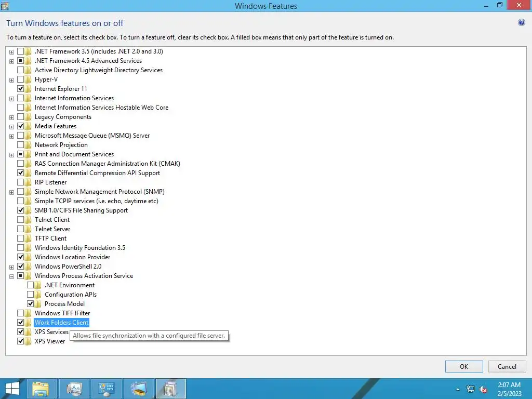Uncheck Remote Differential Compression API Support
532x399 pixels.
tap(20, 172)
